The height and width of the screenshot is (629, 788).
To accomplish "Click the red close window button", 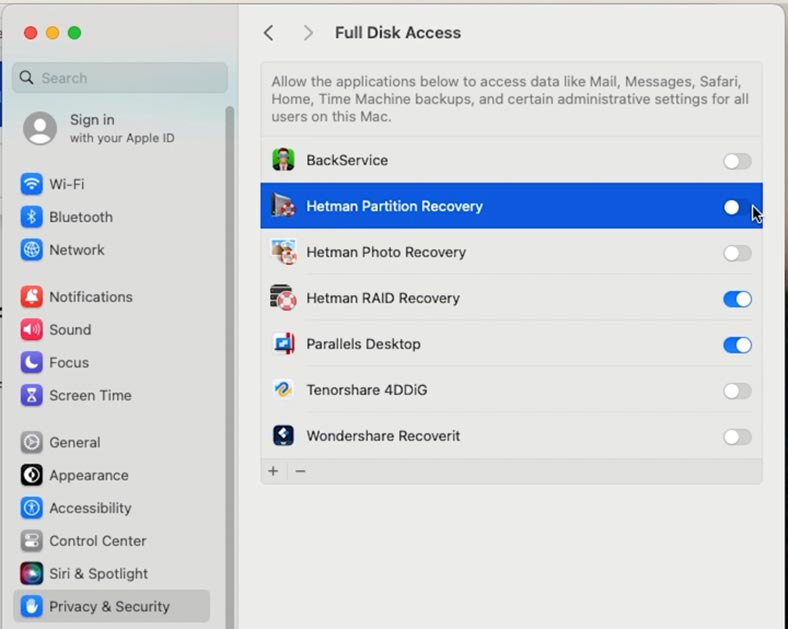I will [31, 33].
